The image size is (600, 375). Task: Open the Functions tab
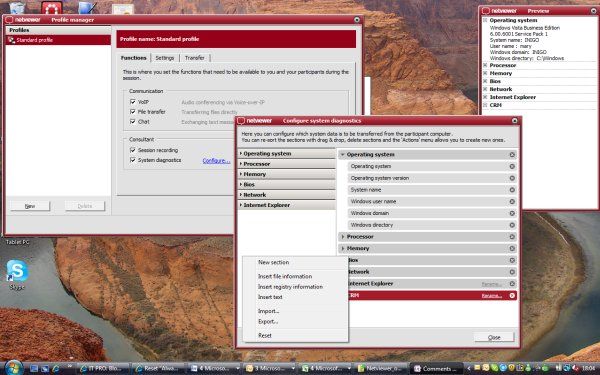pos(134,58)
